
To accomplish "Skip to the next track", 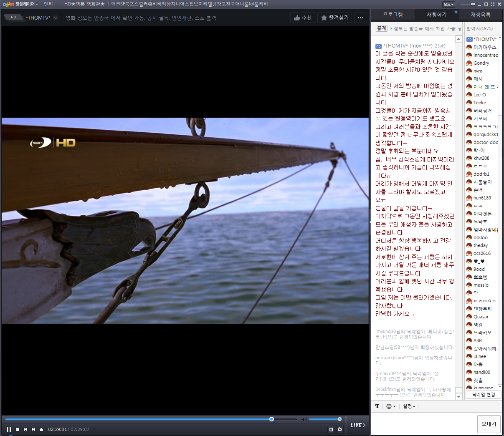I will [x=33, y=429].
